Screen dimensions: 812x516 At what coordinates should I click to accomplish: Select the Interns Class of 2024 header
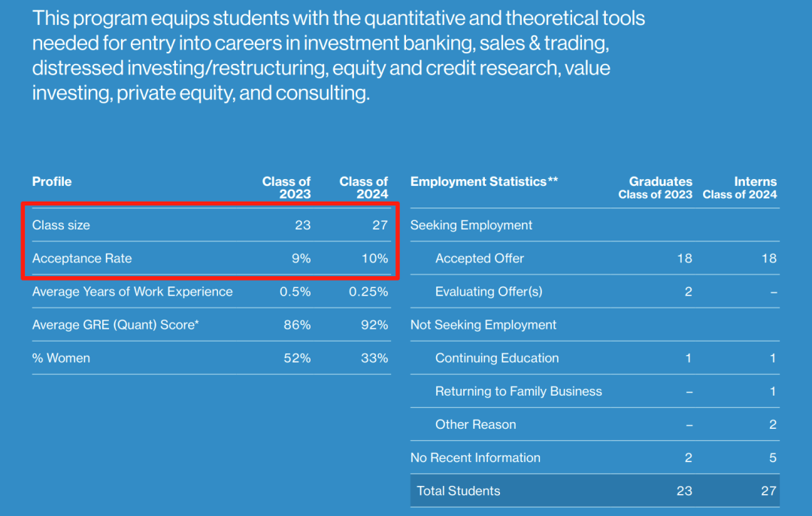coord(740,187)
